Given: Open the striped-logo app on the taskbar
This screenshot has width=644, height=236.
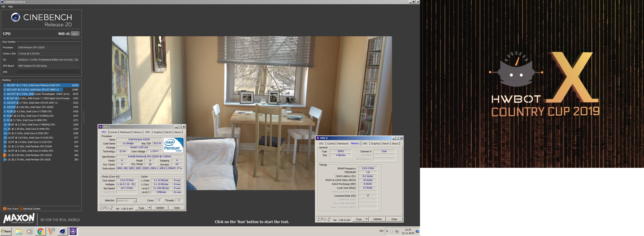Looking at the screenshot, I should pyautogui.click(x=51, y=231).
